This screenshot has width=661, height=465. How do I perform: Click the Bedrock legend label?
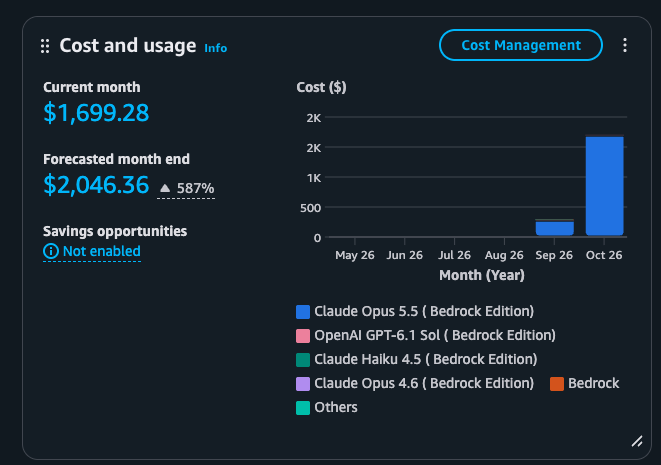tap(594, 383)
